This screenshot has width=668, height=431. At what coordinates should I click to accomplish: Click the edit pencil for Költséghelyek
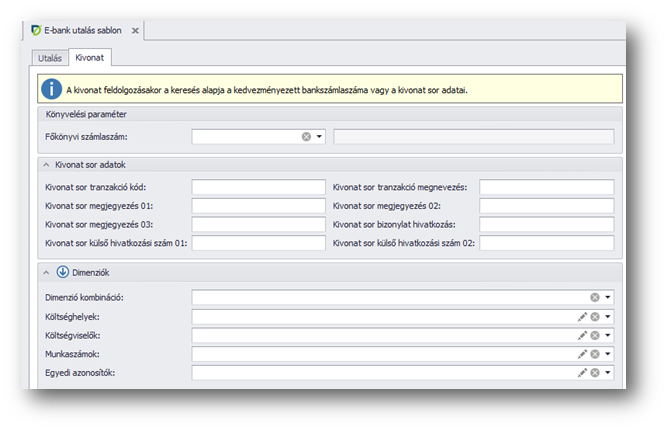(581, 316)
